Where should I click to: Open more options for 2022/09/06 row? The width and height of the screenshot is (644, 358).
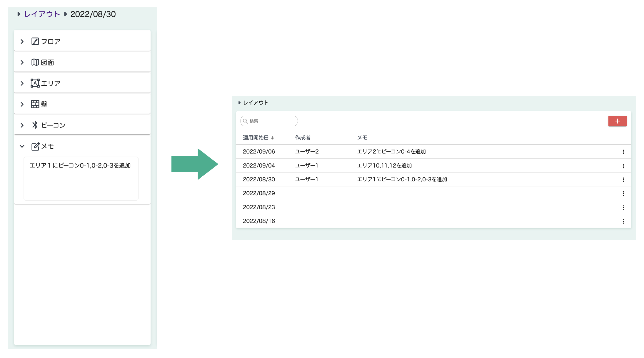click(x=623, y=152)
